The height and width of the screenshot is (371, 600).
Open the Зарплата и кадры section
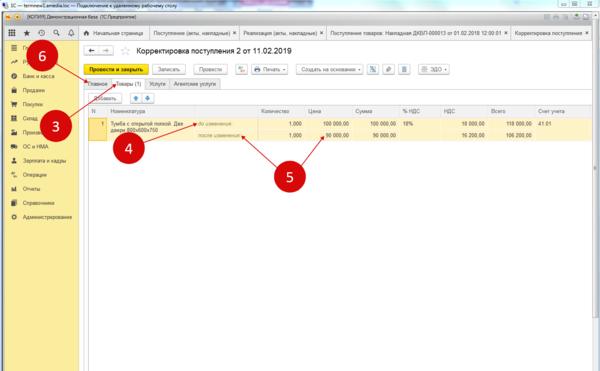(44, 161)
